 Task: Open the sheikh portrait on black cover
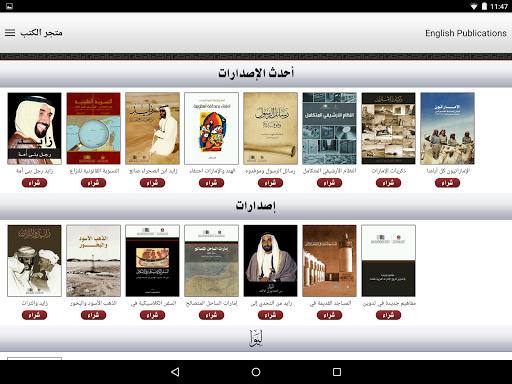[x=270, y=261]
